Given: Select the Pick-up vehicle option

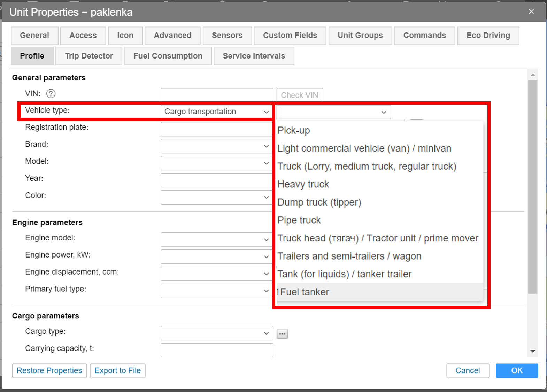Looking at the screenshot, I should 294,131.
